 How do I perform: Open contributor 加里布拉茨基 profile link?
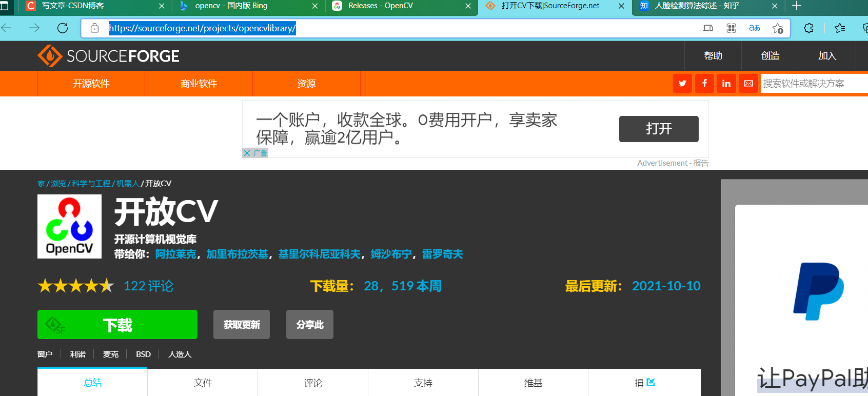[x=237, y=254]
